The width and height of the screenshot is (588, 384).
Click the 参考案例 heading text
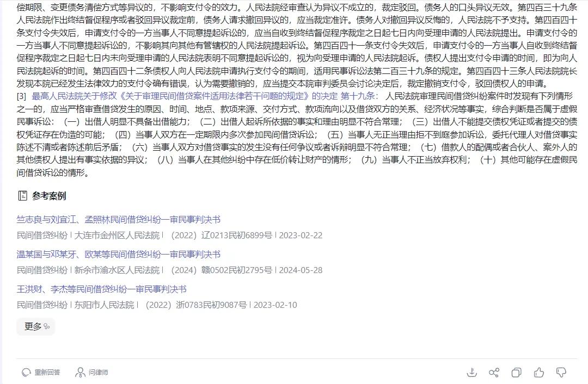coord(49,196)
